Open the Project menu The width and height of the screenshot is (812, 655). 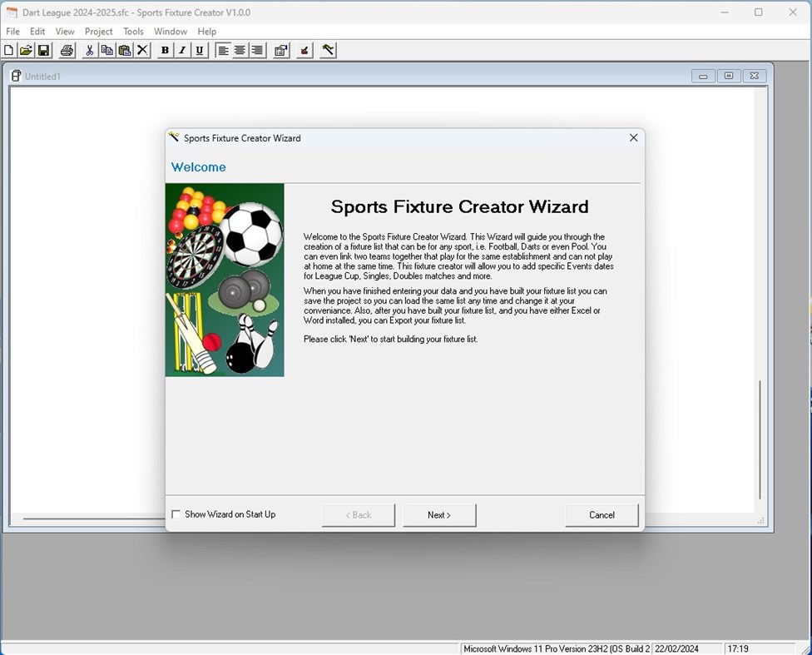98,31
